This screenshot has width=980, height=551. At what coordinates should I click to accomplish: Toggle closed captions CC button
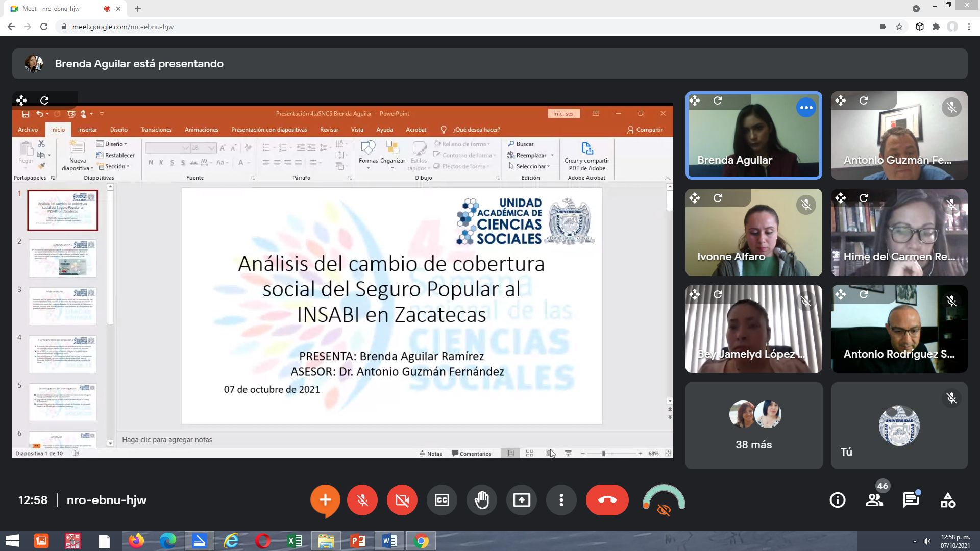point(442,500)
